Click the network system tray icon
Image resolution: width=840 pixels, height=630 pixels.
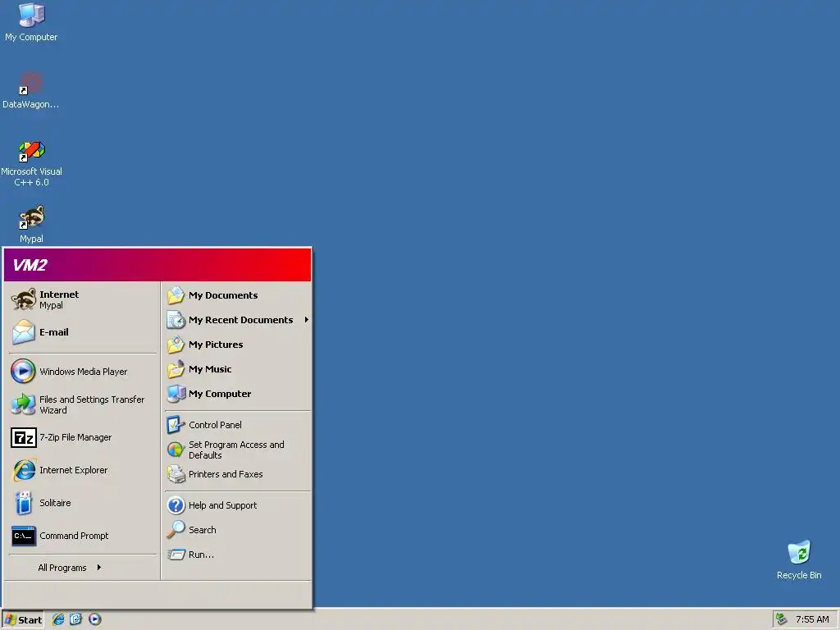point(782,619)
